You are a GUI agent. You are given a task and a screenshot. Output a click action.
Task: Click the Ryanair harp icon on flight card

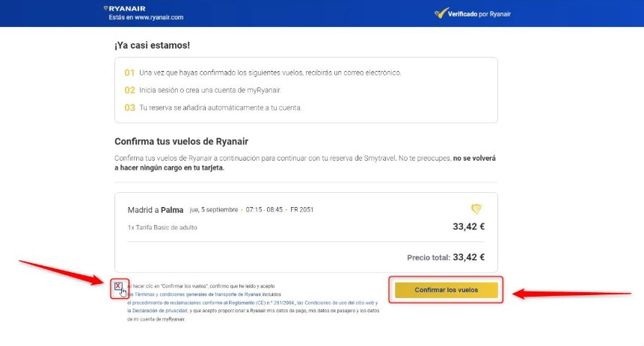click(476, 209)
